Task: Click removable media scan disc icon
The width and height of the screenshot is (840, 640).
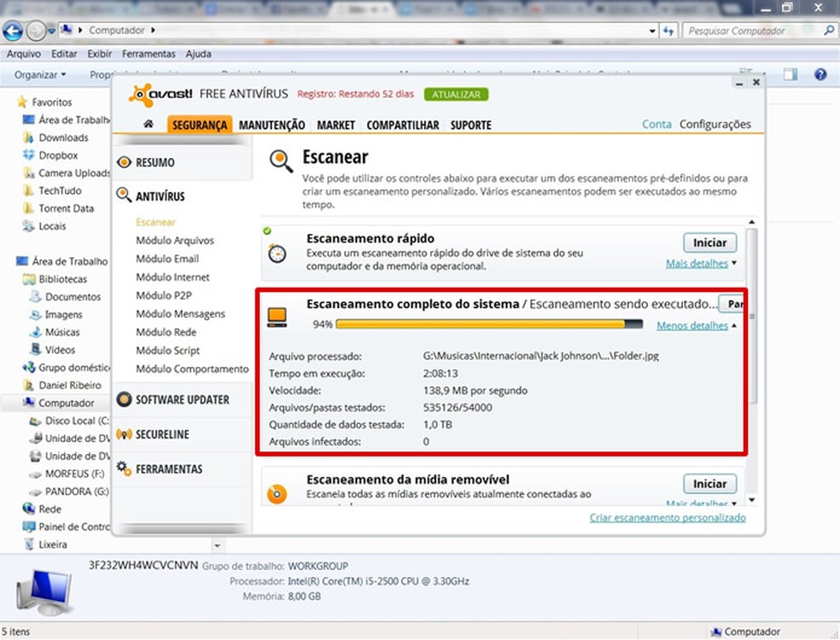Action: [x=277, y=493]
